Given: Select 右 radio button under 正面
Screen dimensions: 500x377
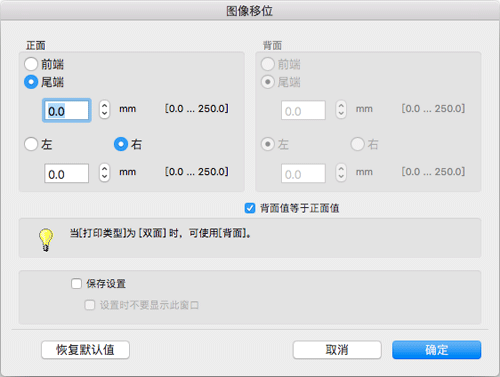Looking at the screenshot, I should coord(121,144).
